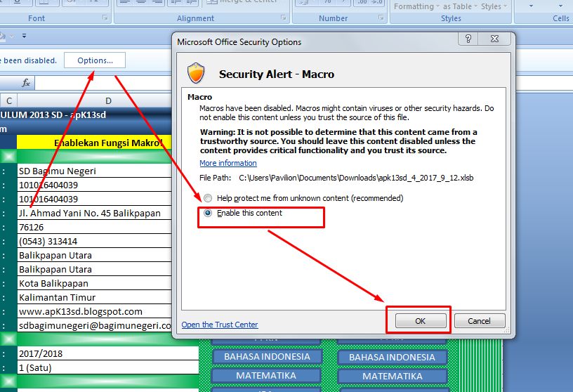Select the 'SD Bagimu Negeri' cell
Image resolution: width=573 pixels, height=392 pixels.
[x=94, y=171]
